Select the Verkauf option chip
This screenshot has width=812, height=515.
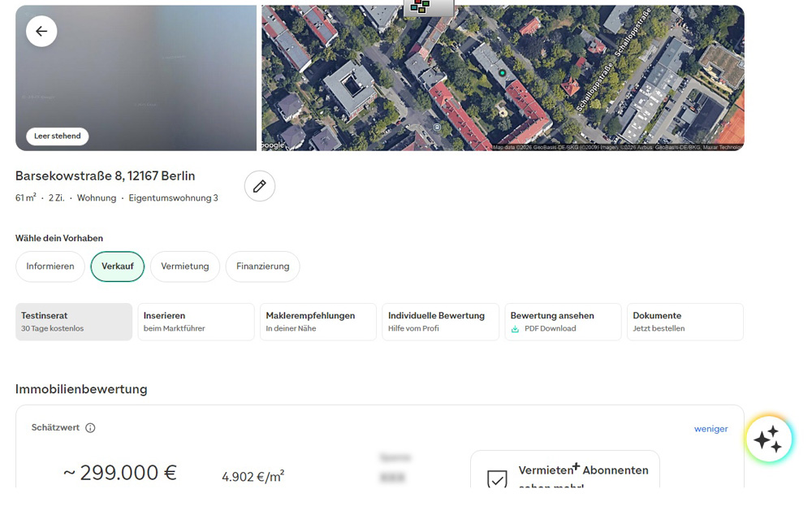tap(118, 266)
